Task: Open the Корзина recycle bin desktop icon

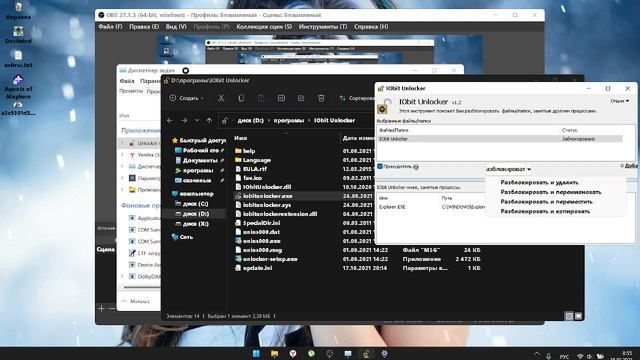Action: click(x=18, y=11)
